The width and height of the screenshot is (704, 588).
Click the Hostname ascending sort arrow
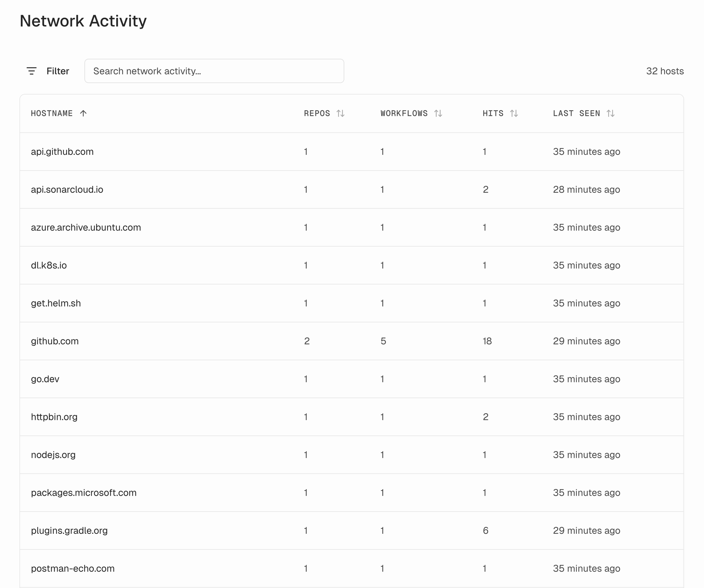click(83, 113)
